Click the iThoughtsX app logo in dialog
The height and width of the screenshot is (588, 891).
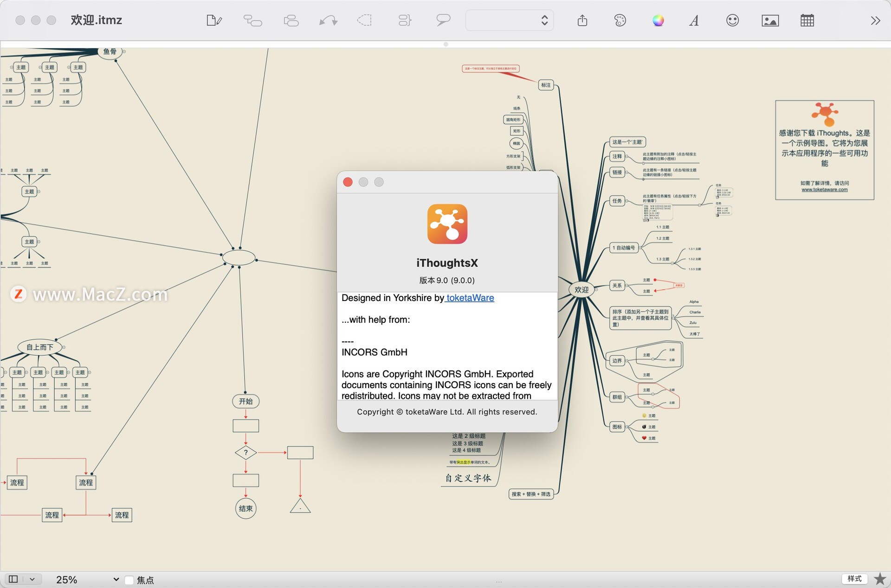coord(447,224)
